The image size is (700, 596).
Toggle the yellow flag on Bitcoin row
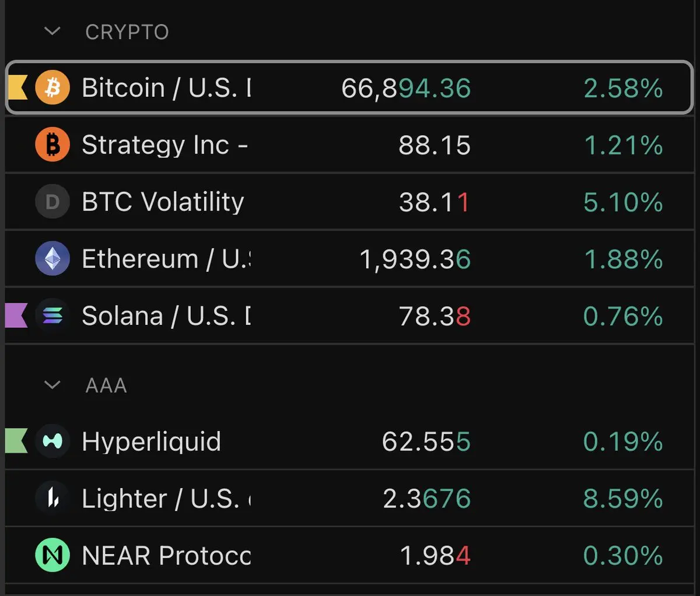17,88
